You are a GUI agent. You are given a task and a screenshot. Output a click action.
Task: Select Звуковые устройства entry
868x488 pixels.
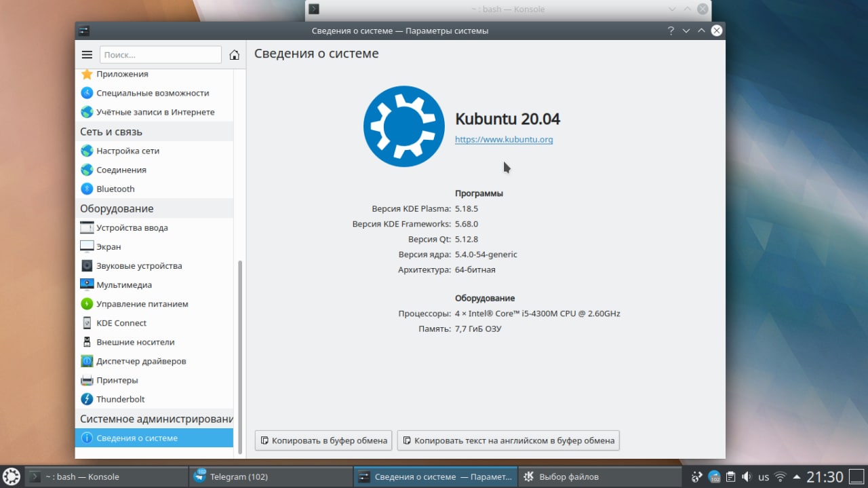[154, 265]
